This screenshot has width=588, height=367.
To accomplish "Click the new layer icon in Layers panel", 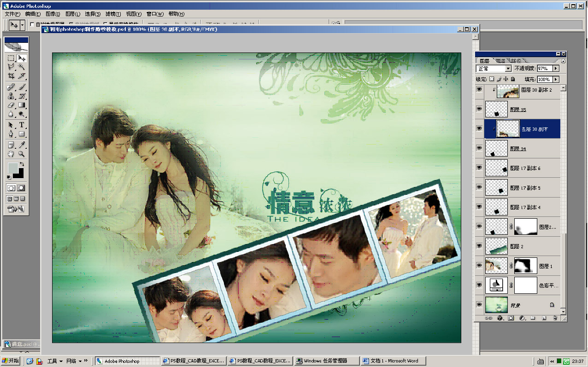I will (544, 318).
